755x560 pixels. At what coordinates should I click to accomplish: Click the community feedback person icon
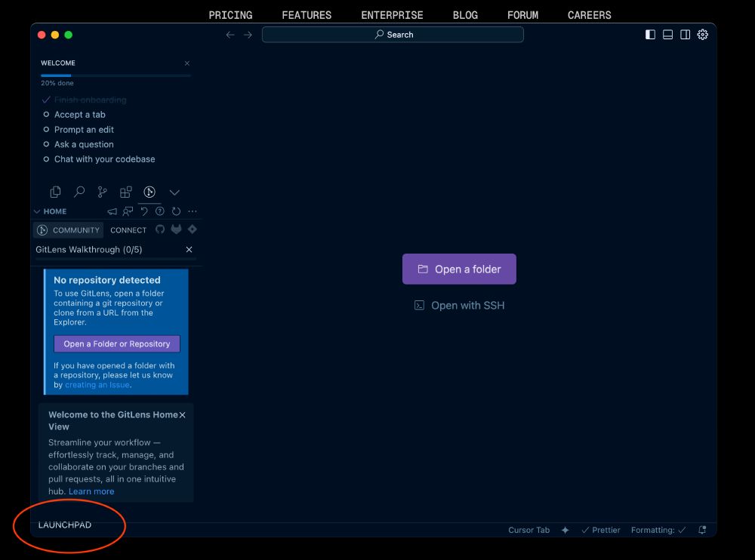tap(128, 211)
